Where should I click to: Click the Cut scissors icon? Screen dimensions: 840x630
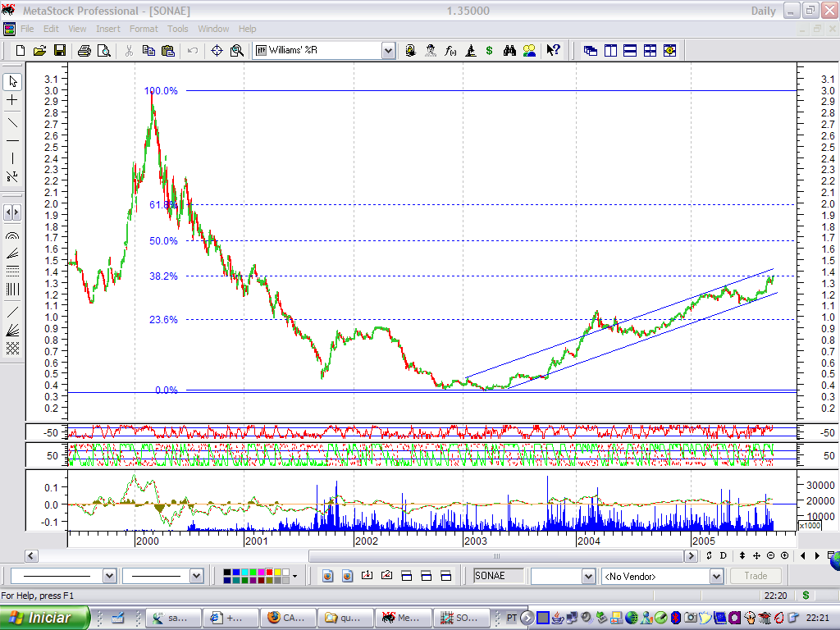(129, 50)
